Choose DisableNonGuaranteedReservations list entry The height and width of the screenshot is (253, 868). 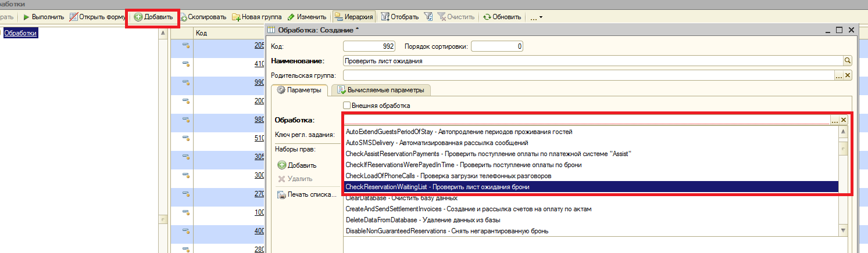(x=591, y=231)
